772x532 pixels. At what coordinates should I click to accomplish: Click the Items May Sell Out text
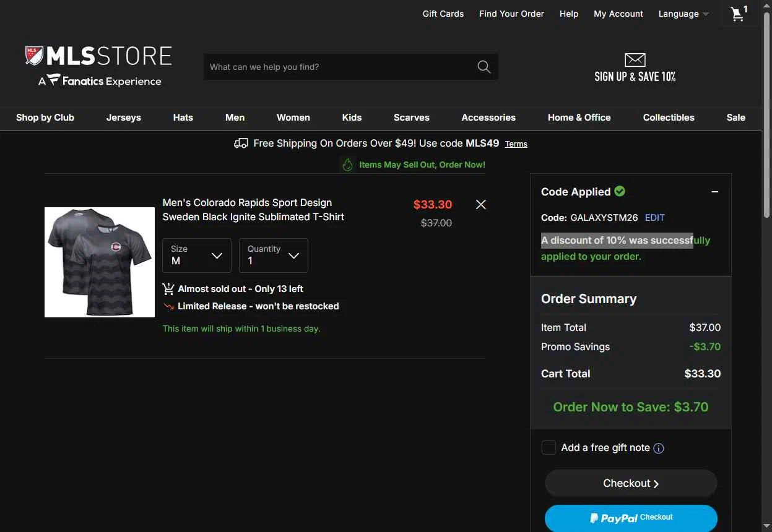click(422, 165)
